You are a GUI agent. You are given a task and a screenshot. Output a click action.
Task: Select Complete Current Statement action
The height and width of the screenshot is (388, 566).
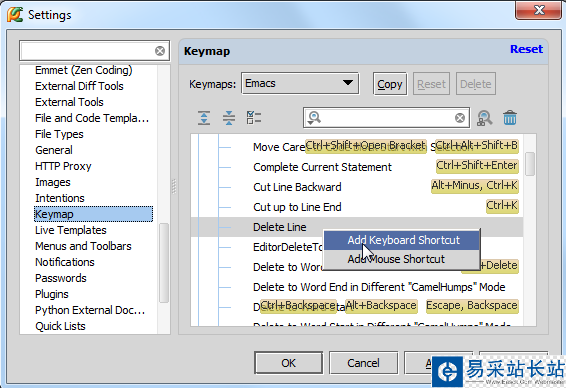(322, 167)
